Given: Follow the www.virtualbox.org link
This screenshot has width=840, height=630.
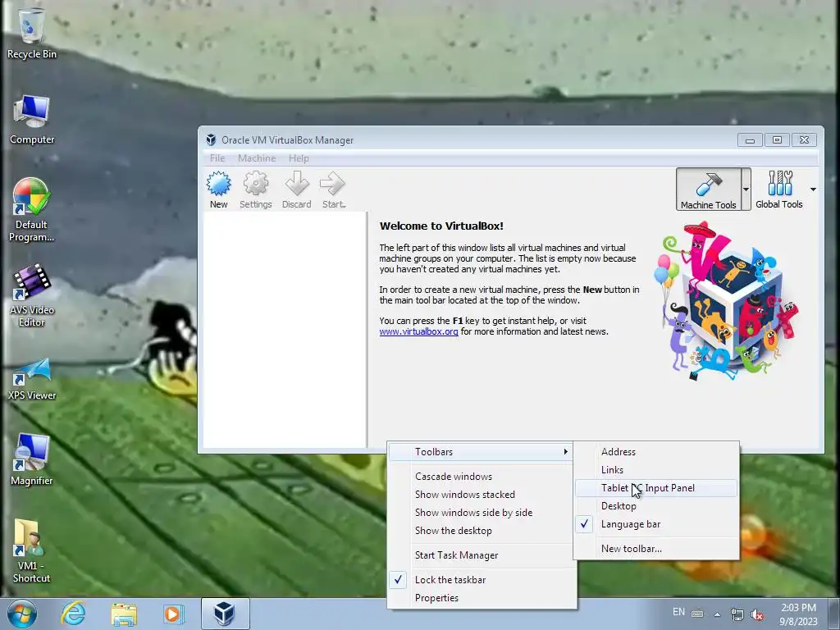Looking at the screenshot, I should (418, 331).
